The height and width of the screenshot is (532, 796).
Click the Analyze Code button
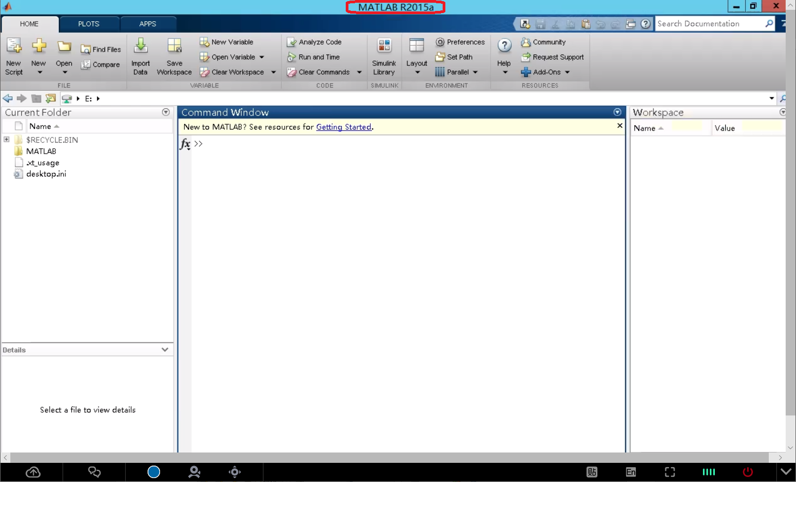click(x=314, y=42)
